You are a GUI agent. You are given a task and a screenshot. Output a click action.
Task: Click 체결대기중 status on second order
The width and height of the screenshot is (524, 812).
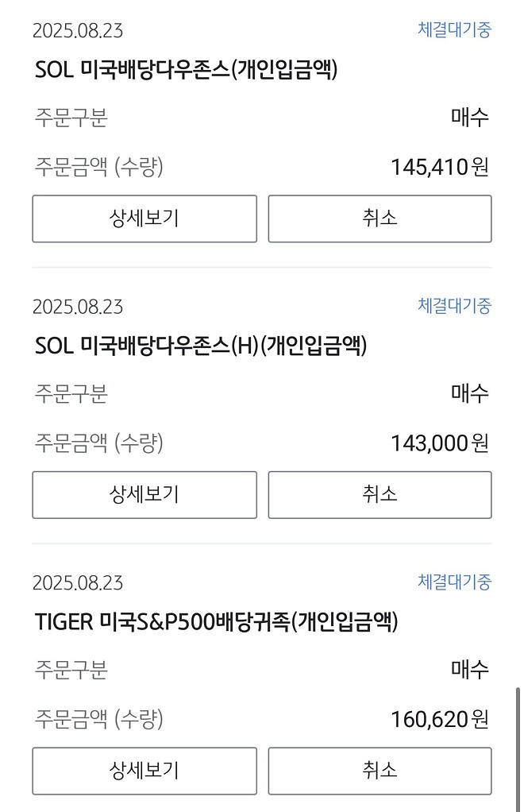(x=455, y=307)
